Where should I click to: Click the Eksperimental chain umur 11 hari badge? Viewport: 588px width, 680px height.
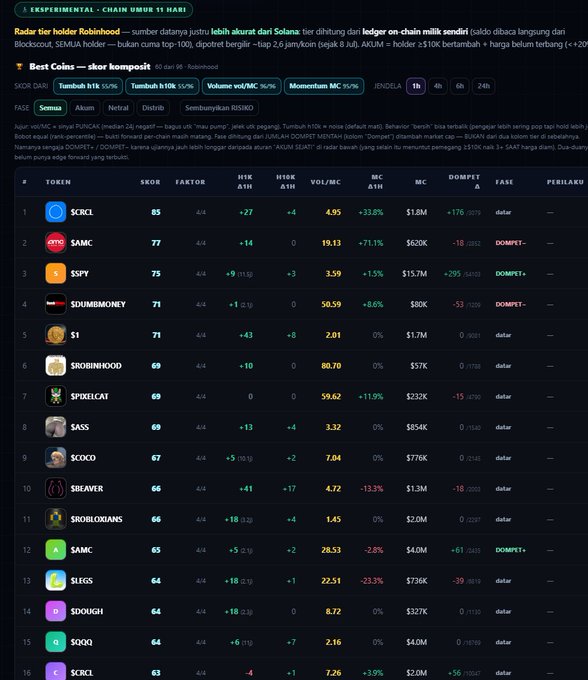click(x=104, y=10)
